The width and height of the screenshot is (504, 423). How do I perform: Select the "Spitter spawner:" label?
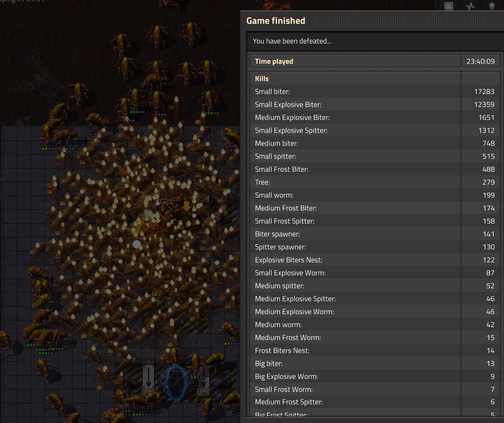click(280, 247)
